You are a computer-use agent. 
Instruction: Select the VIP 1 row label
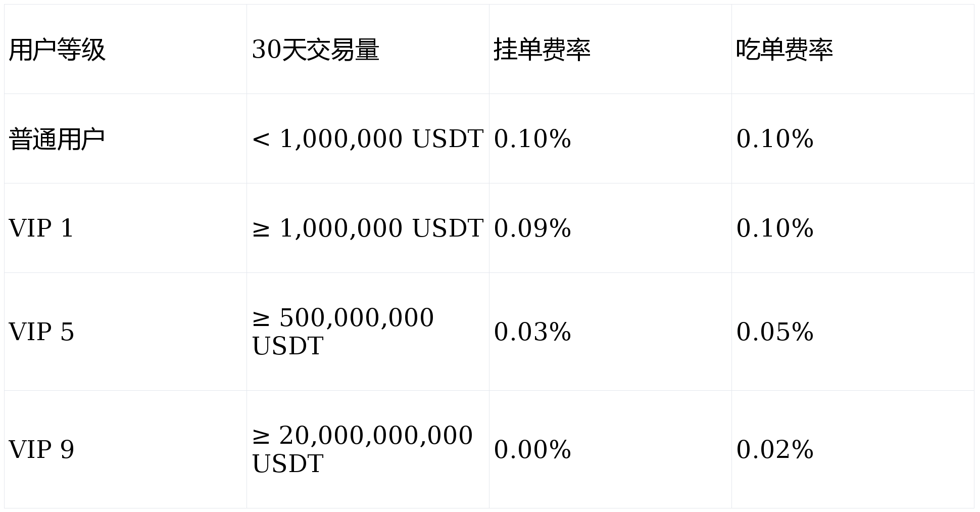click(x=41, y=228)
